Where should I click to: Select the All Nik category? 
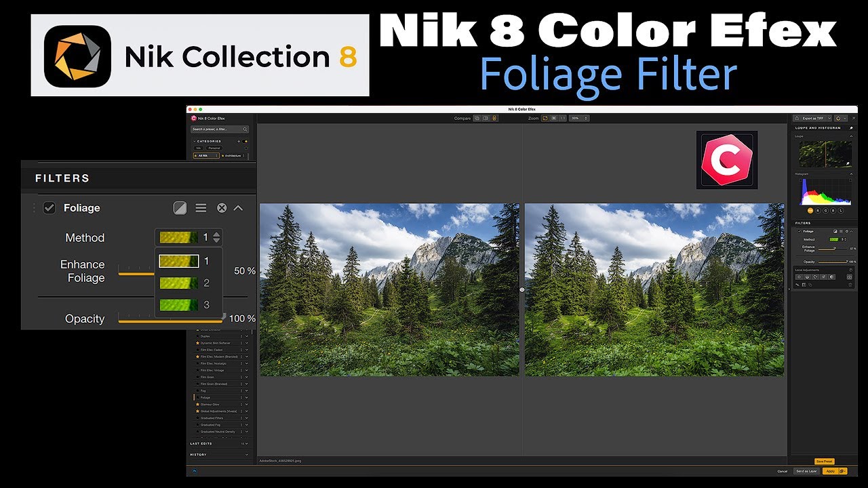(206, 155)
